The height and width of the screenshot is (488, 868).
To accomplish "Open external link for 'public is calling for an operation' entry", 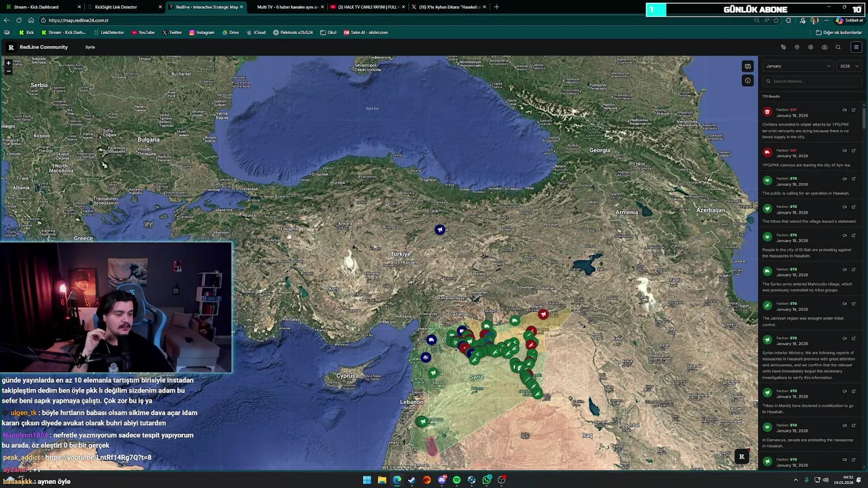I will (853, 179).
